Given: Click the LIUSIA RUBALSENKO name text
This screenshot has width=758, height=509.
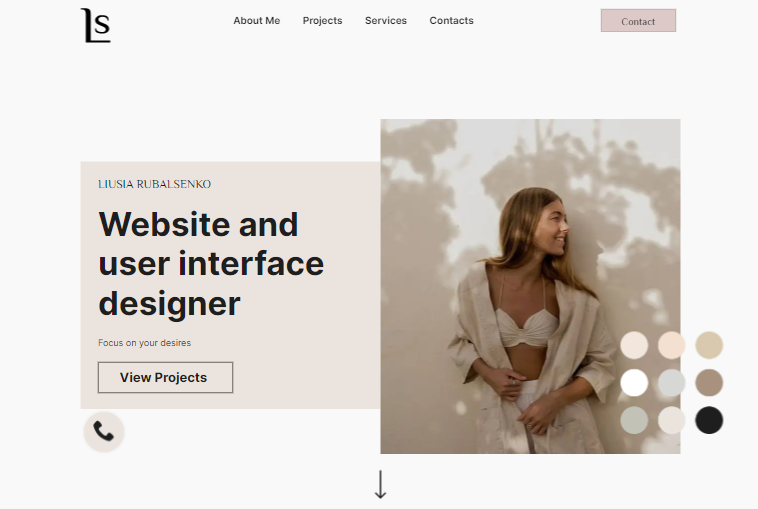Looking at the screenshot, I should click(155, 184).
